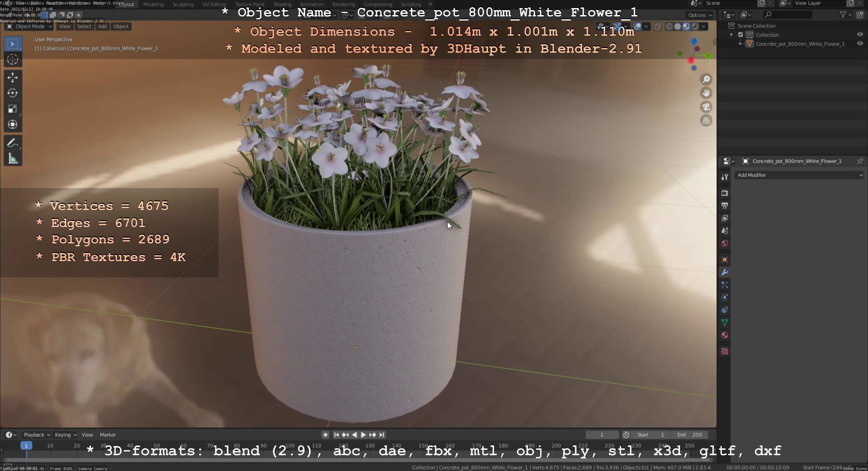The width and height of the screenshot is (868, 471).
Task: Open the Object Mode dropdown
Action: (29, 27)
